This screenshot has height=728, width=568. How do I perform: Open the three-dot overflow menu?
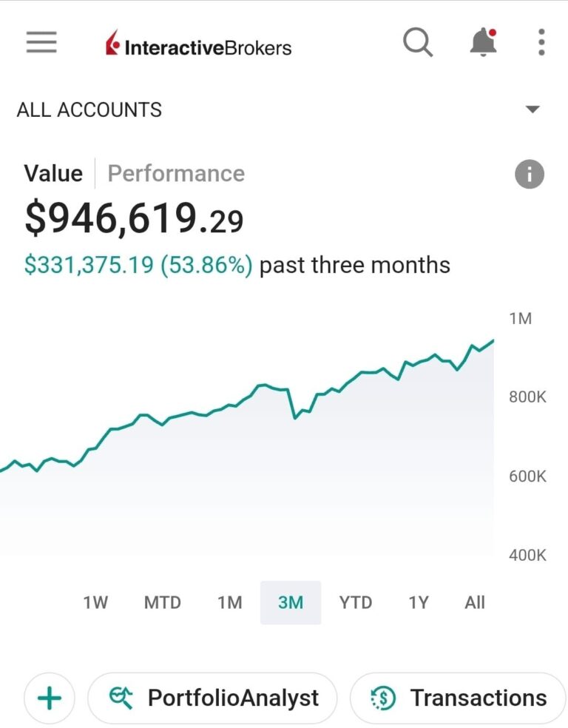click(x=541, y=43)
